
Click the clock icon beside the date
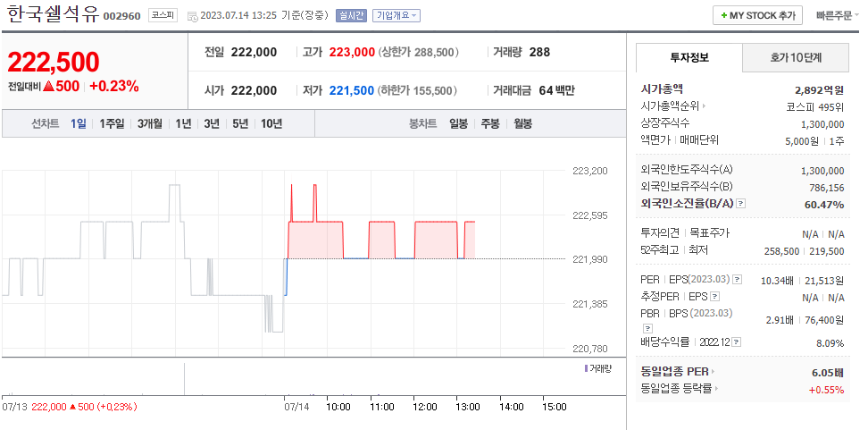pyautogui.click(x=193, y=17)
